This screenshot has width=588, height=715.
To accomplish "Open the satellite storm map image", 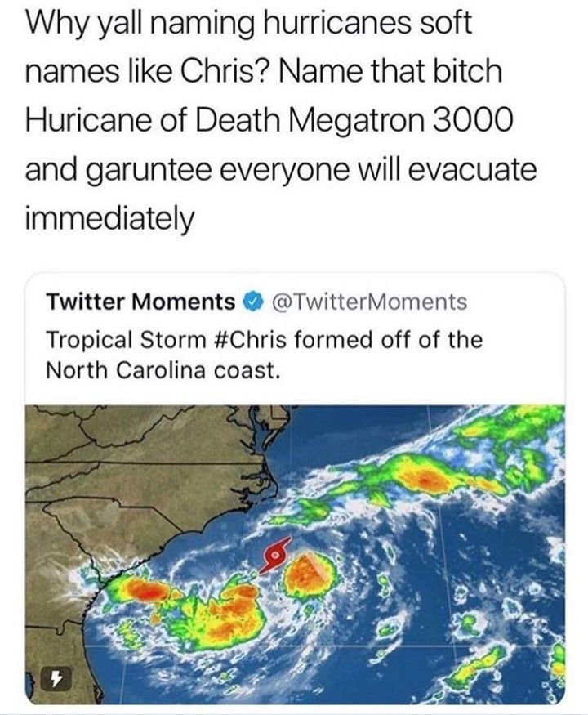I will [295, 553].
